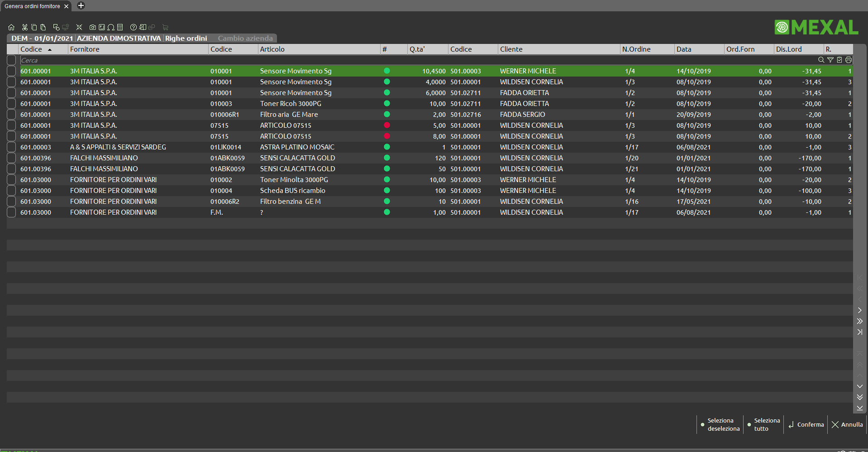Click the red status dot of the 5,00 ARTICOLO 07515 row
The width and height of the screenshot is (868, 452).
tap(387, 125)
